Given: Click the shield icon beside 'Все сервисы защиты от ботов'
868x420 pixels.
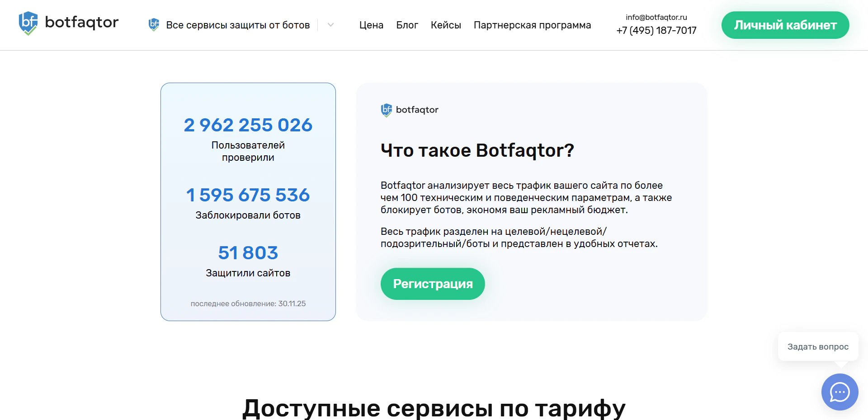Looking at the screenshot, I should (154, 25).
